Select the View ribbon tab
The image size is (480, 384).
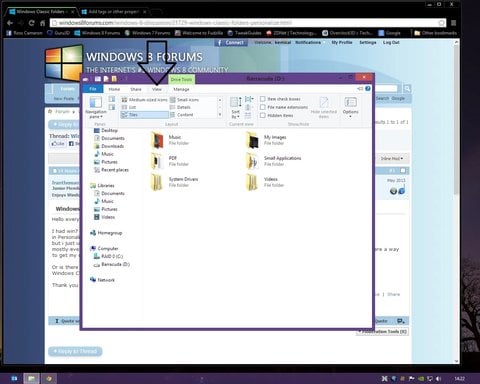157,89
